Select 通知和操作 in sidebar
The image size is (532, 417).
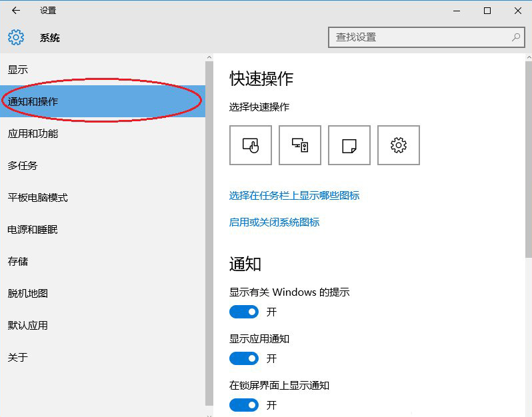[103, 101]
